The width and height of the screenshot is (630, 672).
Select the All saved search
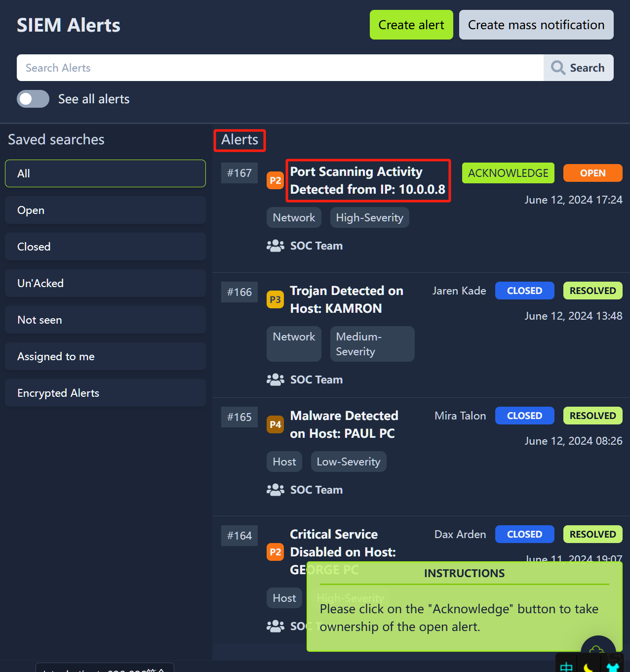[x=105, y=173]
